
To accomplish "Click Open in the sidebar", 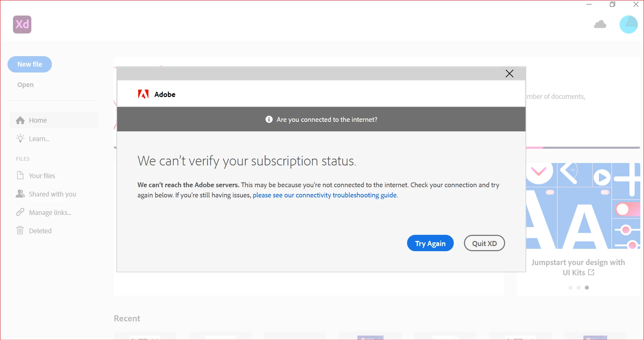I will click(26, 85).
